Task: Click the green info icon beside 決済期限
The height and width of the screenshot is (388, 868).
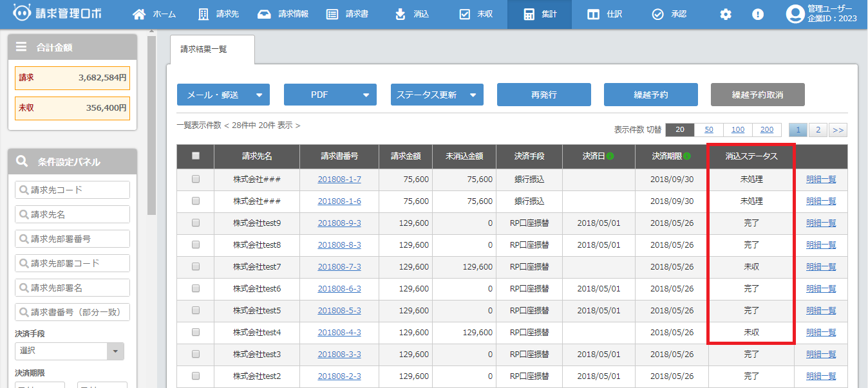Action: 687,156
